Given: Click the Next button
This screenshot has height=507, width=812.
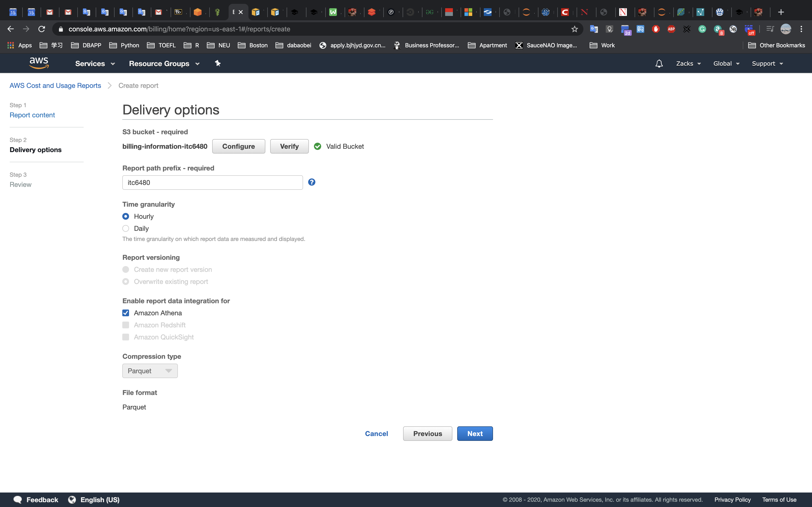Looking at the screenshot, I should (x=475, y=434).
